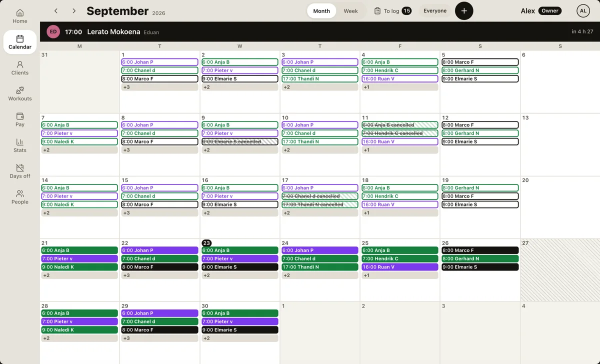The width and height of the screenshot is (600, 364).
Task: Select today's date 23 highlighted number
Action: click(206, 243)
